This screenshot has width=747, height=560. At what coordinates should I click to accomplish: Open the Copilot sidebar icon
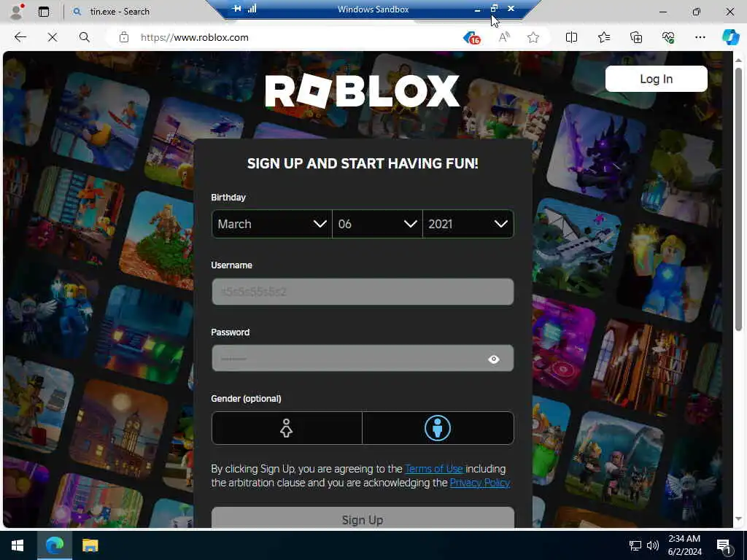pyautogui.click(x=730, y=37)
